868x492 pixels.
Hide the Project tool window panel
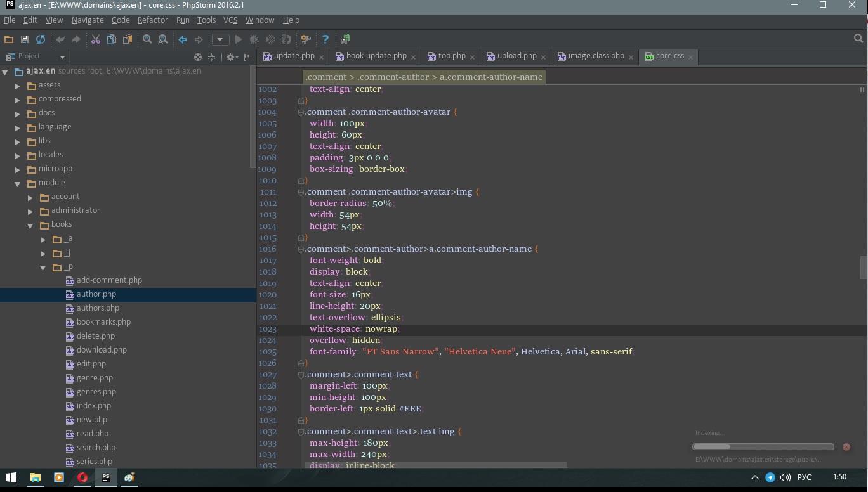(248, 57)
